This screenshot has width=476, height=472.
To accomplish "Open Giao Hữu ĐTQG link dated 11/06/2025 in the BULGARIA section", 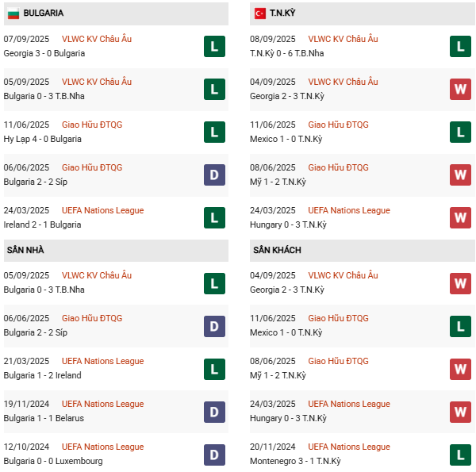I will 92,125.
